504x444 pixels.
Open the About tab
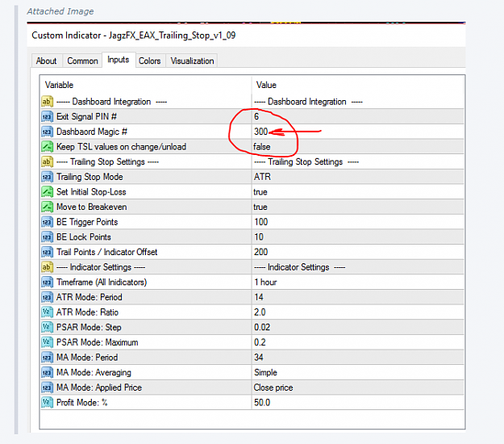47,61
